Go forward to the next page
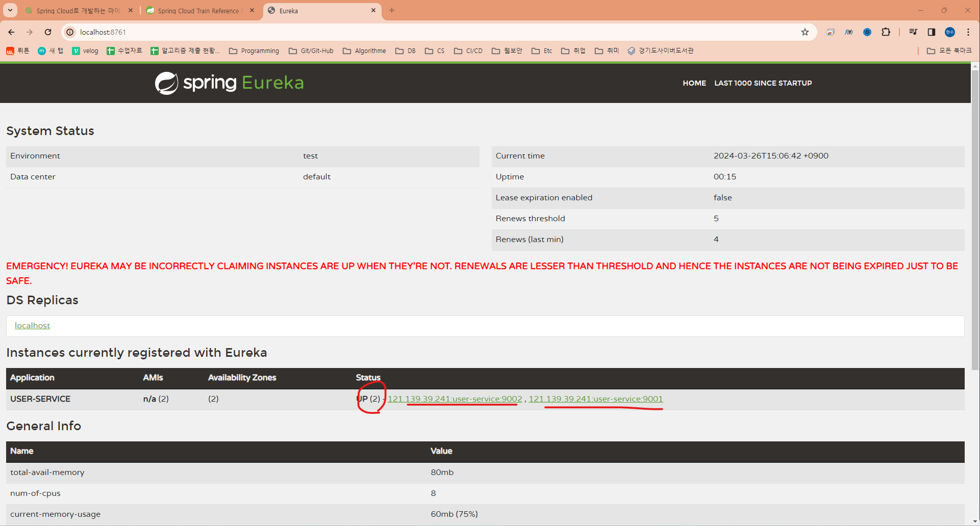 (x=30, y=32)
